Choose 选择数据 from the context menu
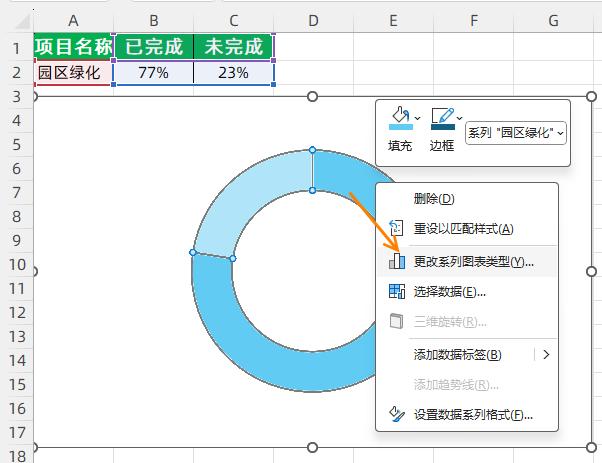602x463 pixels. pos(449,292)
